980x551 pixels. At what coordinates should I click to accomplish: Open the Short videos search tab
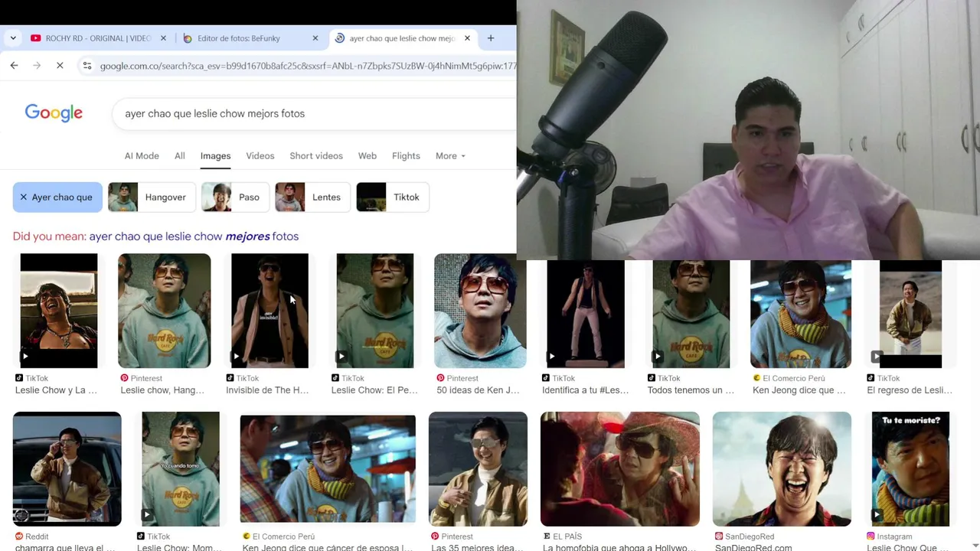[x=316, y=156]
